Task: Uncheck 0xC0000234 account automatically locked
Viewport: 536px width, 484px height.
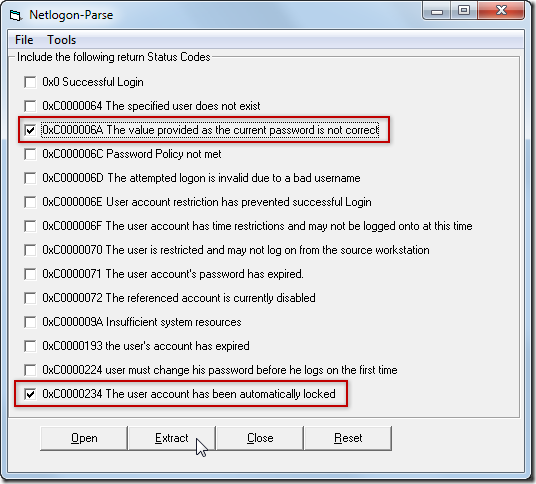Action: 30,394
